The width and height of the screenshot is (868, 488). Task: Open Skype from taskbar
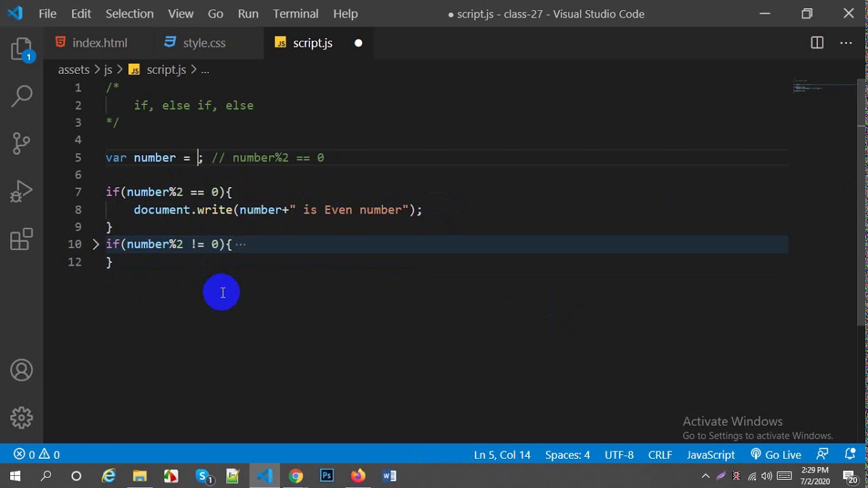203,476
